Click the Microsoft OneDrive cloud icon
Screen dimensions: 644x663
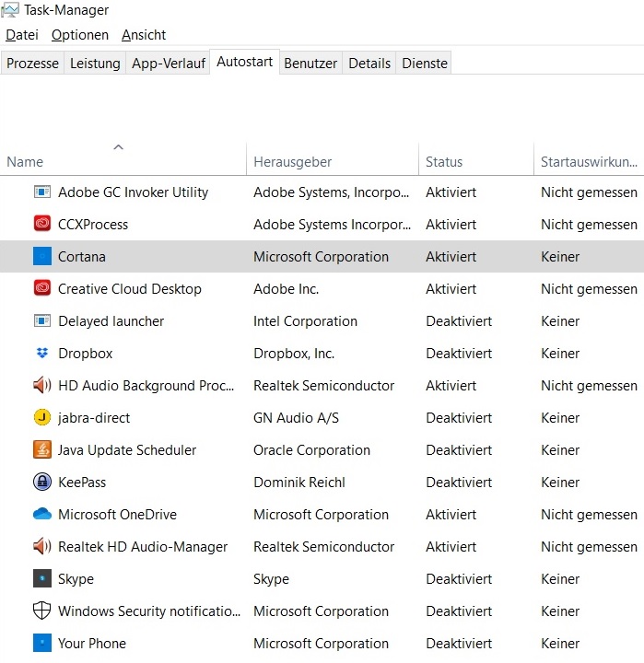click(42, 514)
